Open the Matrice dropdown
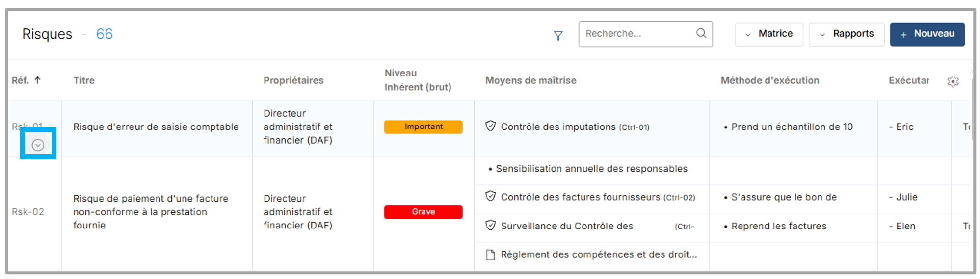 pyautogui.click(x=768, y=34)
